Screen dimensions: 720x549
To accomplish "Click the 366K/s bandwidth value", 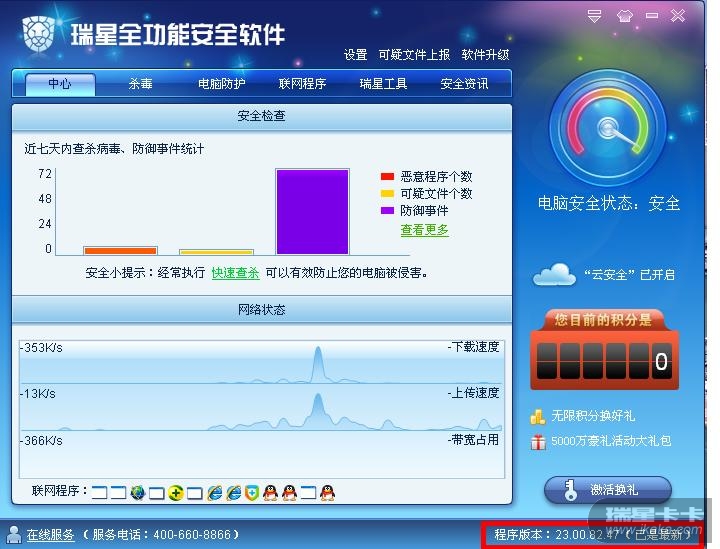I will [41, 441].
